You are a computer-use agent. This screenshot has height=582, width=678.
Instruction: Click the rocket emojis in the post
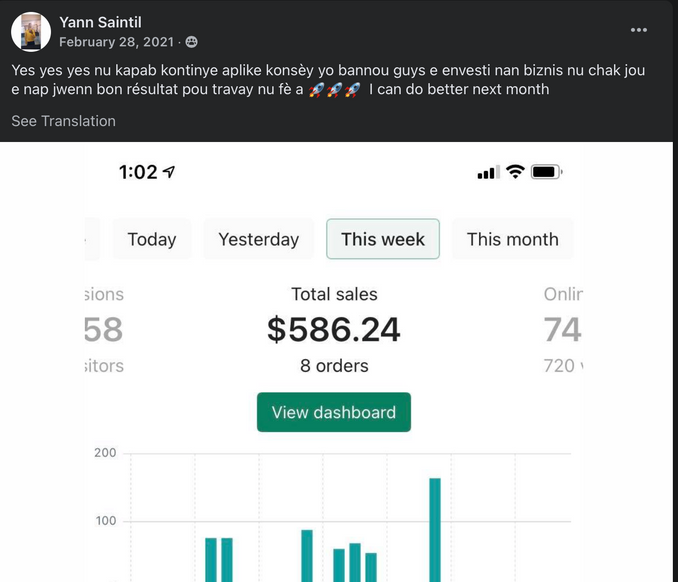click(333, 90)
